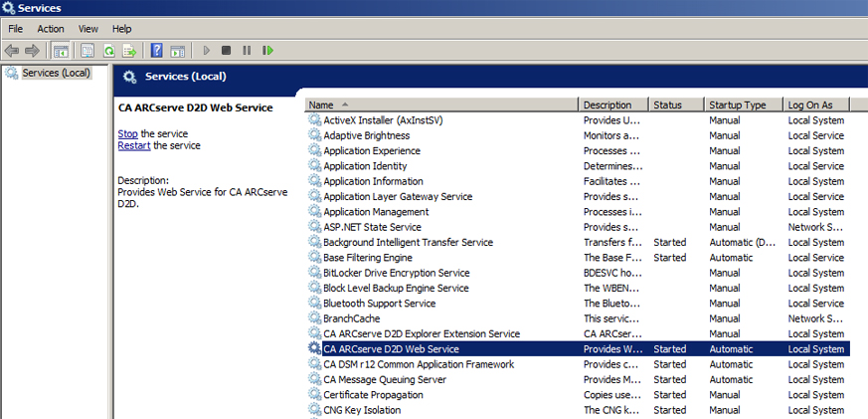Click gear icon of Application Experience row

314,150
